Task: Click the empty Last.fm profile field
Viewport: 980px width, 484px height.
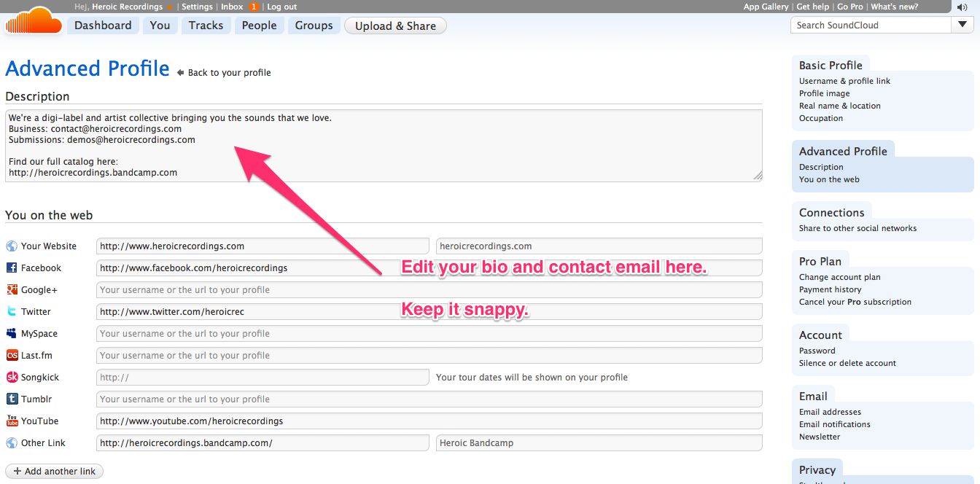Action: [429, 356]
